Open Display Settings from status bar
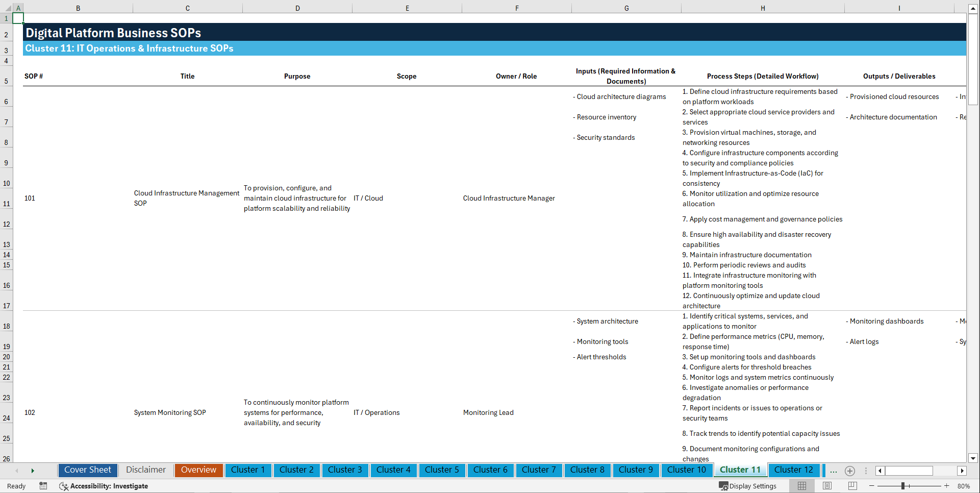Image resolution: width=980 pixels, height=493 pixels. [748, 486]
